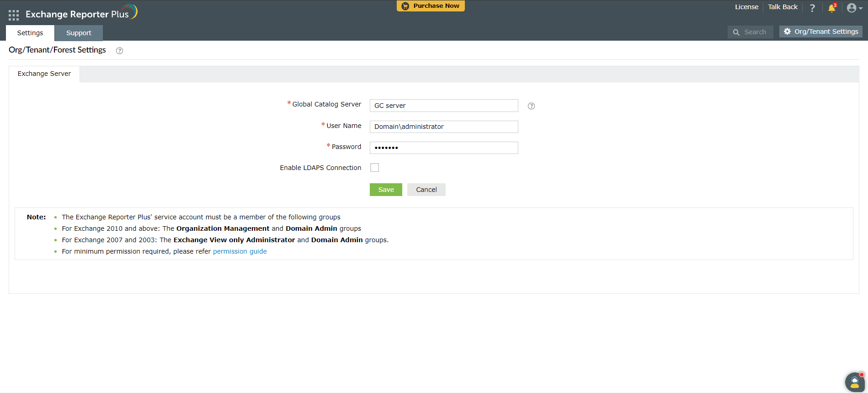Click the Org/Tenant Settings gear button
868x393 pixels.
(x=820, y=32)
